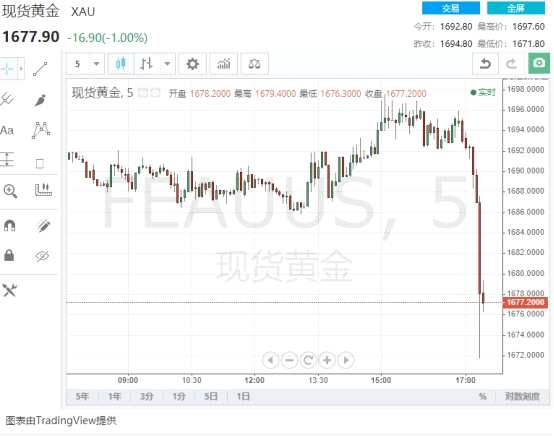This screenshot has height=436, width=554.
Task: Select the 5年 time range
Action: pos(82,396)
